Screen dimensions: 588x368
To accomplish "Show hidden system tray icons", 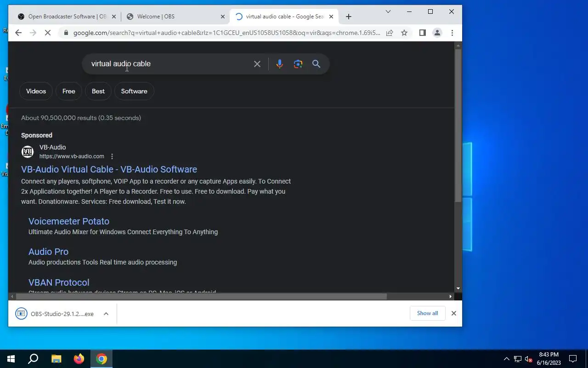I will (x=507, y=359).
